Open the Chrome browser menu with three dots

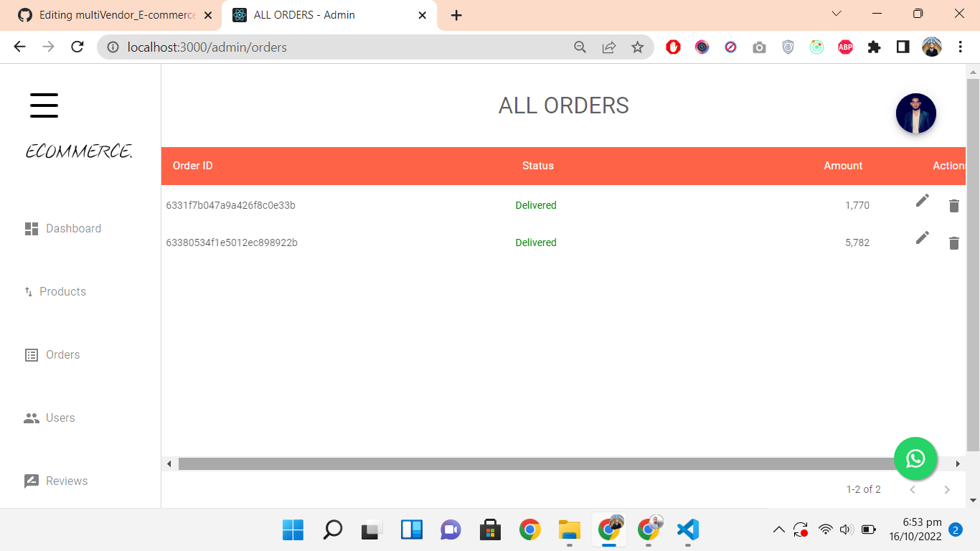point(960,47)
